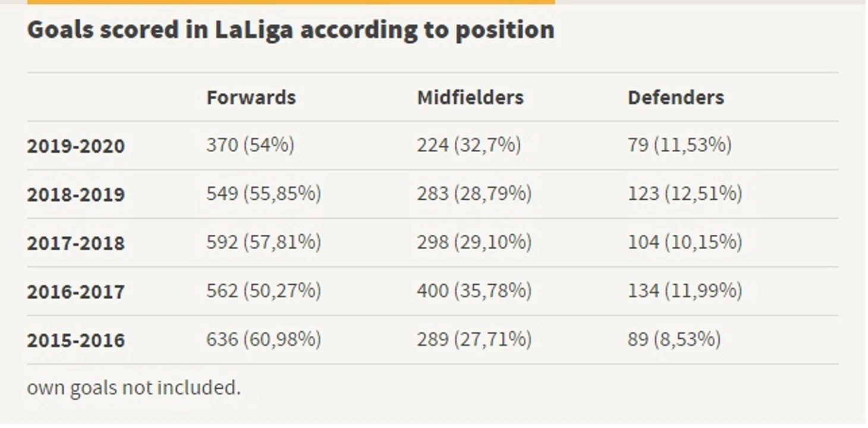This screenshot has width=868, height=428.
Task: Click the Midfielders column header
Action: (470, 97)
